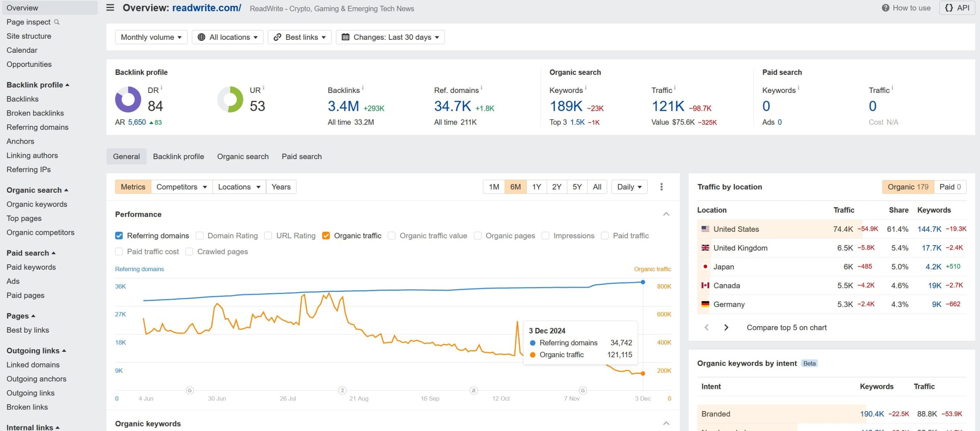Viewport: 980px width, 431px height.
Task: Click the Canada flag icon
Action: point(705,285)
